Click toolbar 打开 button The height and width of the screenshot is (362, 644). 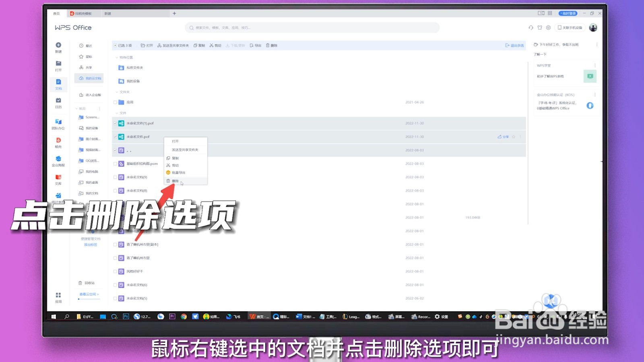tap(147, 45)
